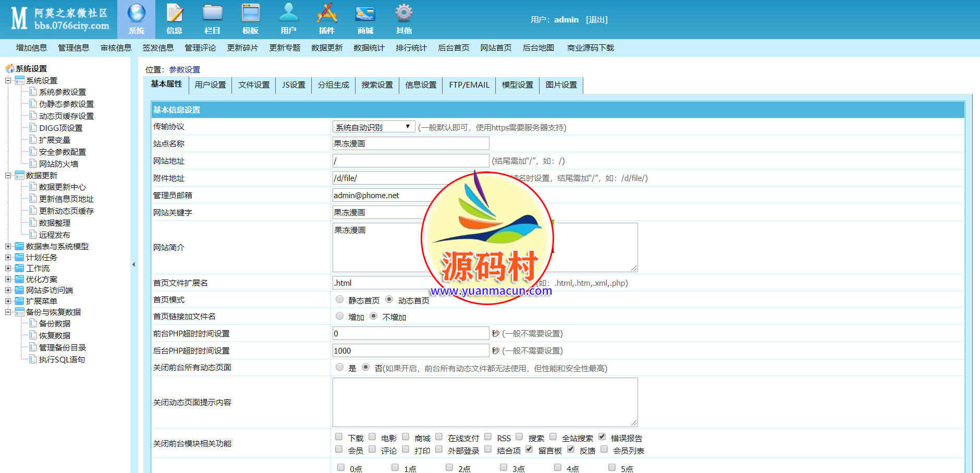
Task: Collapse the 备份与恢复数据 tree node
Action: click(x=8, y=312)
